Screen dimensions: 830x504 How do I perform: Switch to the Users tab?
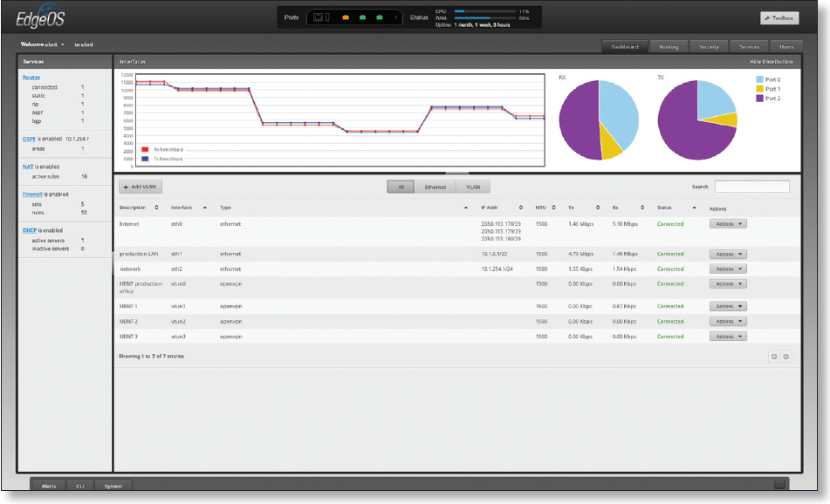(786, 46)
